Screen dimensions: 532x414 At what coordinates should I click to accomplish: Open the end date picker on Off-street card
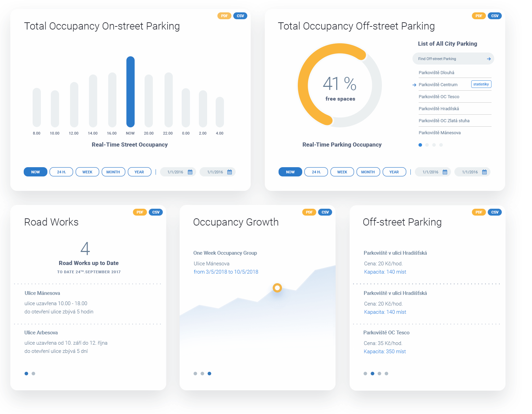point(485,172)
